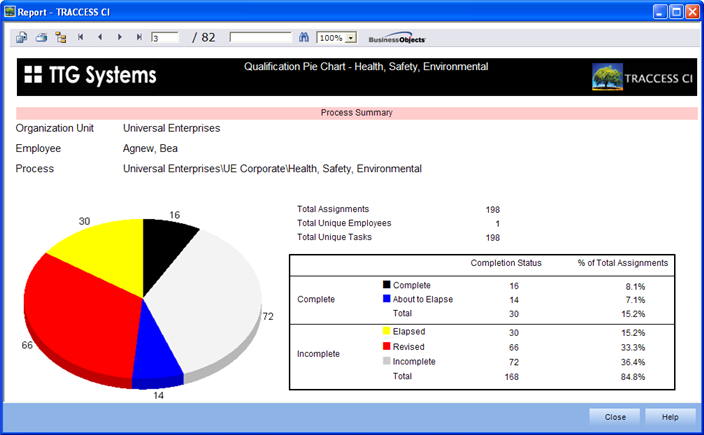Click the 'Total Unique Tasks' label
The height and width of the screenshot is (435, 704).
334,237
